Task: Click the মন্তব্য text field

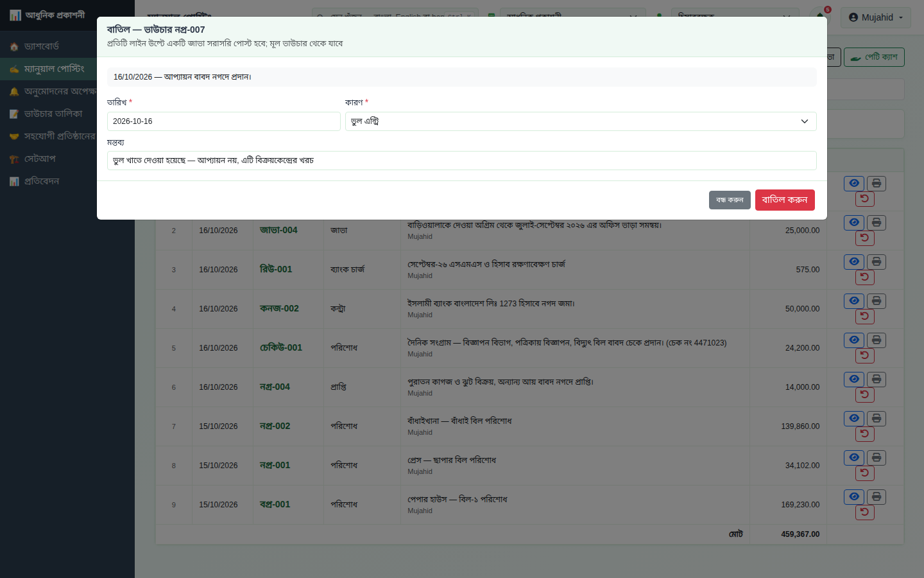Action: point(462,161)
